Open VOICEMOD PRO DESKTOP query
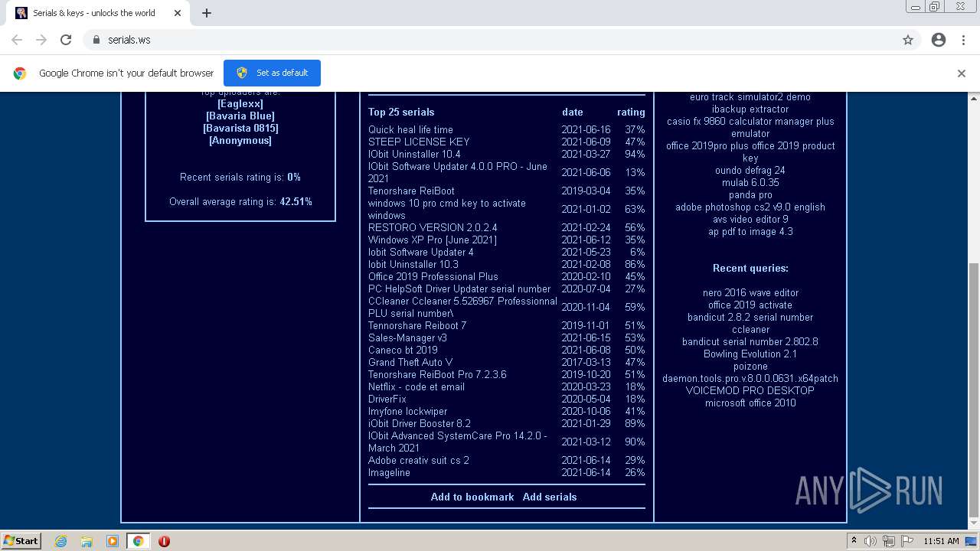This screenshot has height=551, width=980. pyautogui.click(x=750, y=390)
